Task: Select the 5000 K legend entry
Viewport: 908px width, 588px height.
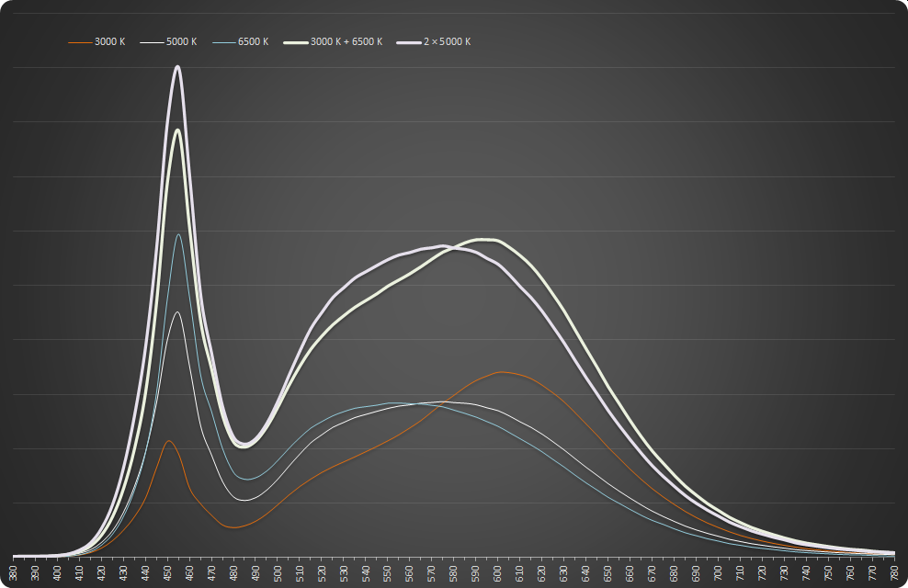Action: 168,41
